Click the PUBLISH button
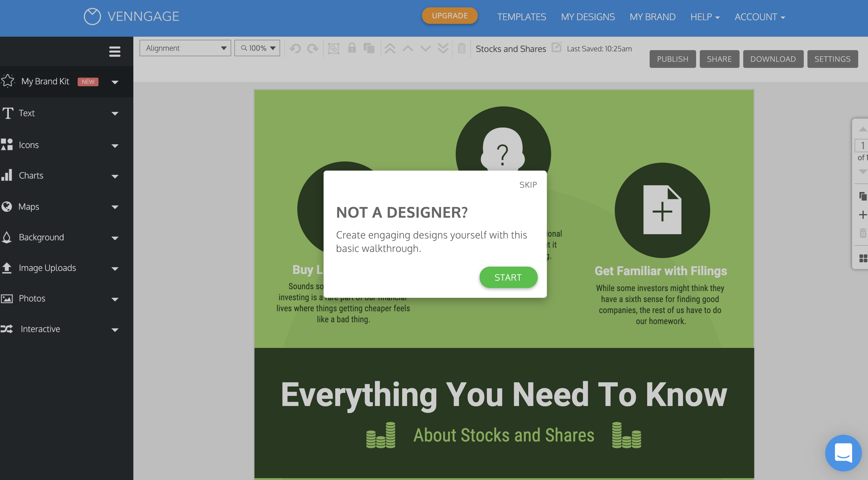Viewport: 868px width, 480px height. click(672, 59)
